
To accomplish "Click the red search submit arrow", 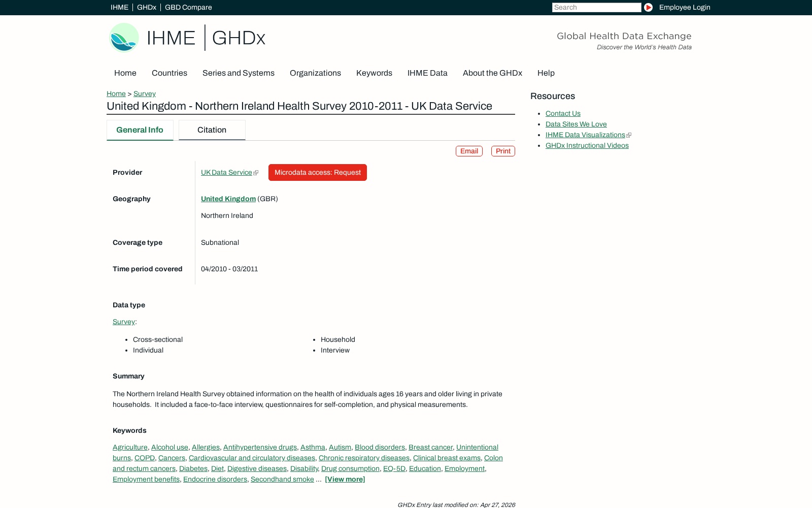I will (x=648, y=7).
